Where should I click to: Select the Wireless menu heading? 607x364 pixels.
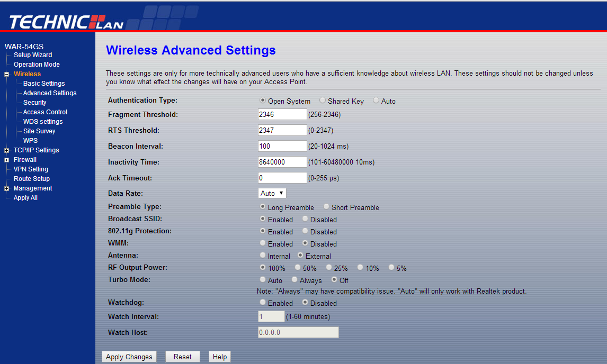pyautogui.click(x=27, y=74)
